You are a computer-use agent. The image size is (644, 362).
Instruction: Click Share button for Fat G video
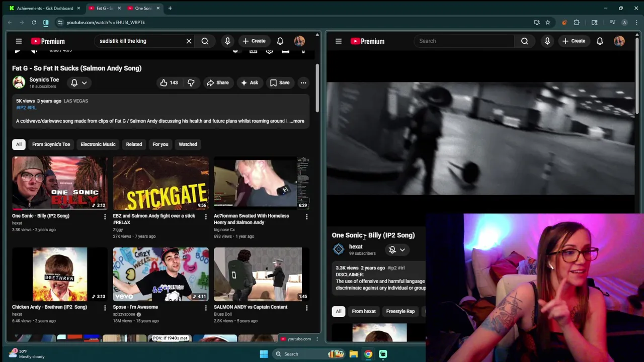(x=218, y=82)
